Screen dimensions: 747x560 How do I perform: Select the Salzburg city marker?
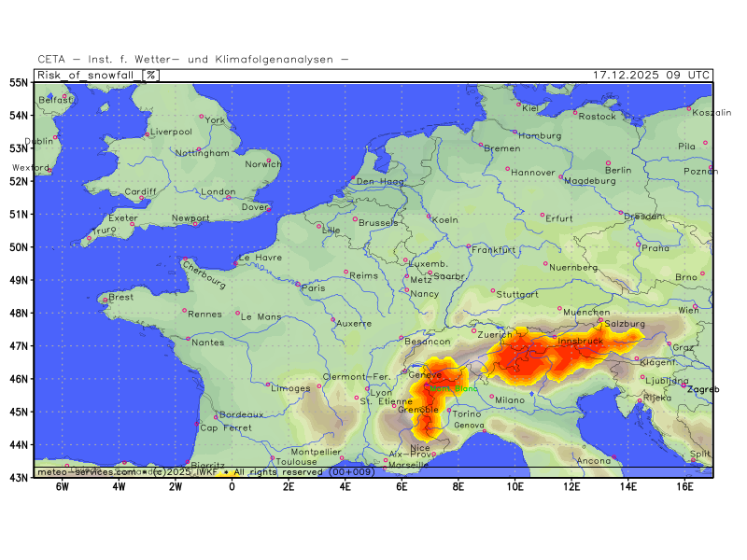click(x=600, y=320)
